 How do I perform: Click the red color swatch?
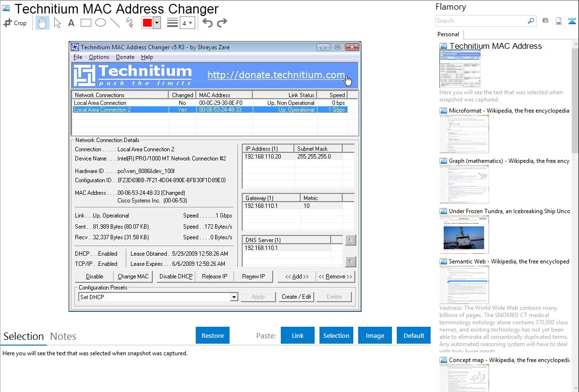pos(147,23)
